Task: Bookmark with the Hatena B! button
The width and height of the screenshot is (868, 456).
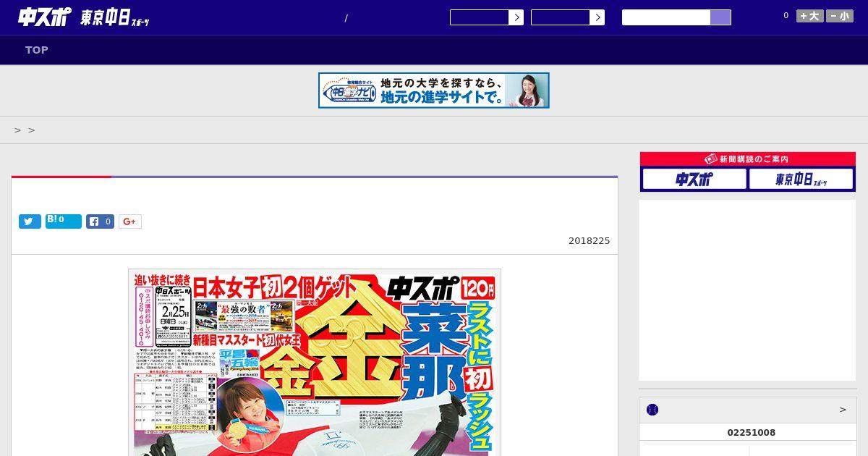Action: coord(64,221)
